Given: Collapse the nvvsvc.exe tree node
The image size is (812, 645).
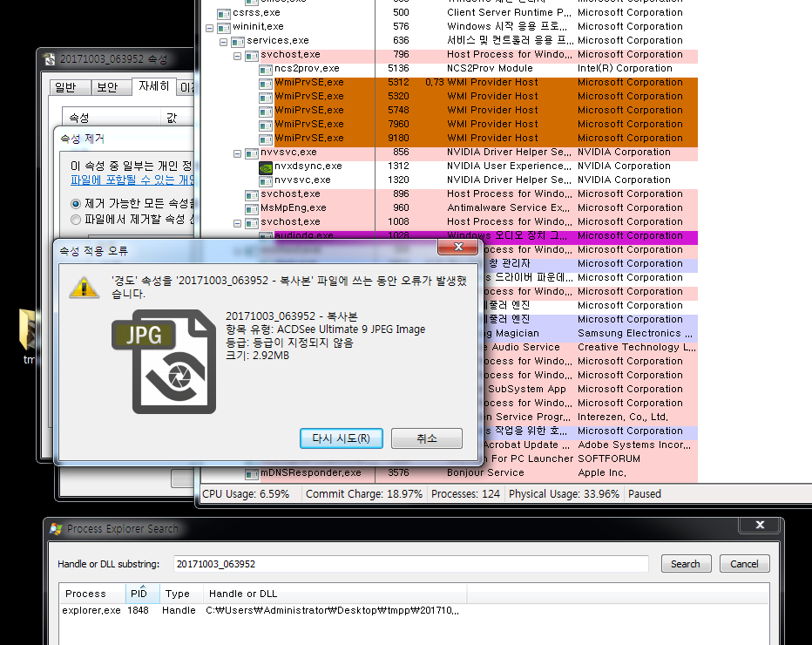Looking at the screenshot, I should 238,153.
